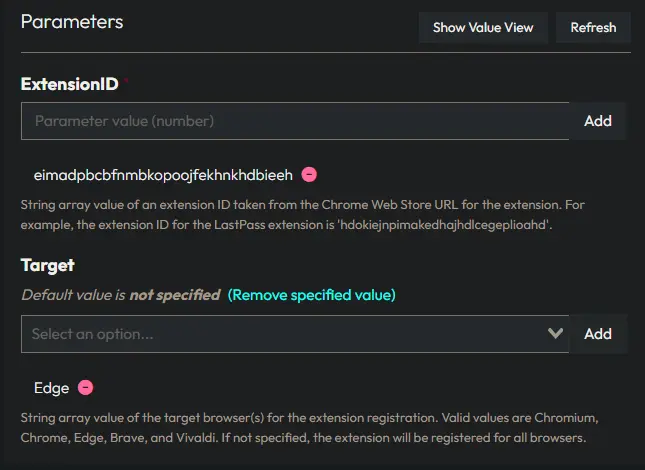
Task: Click the Parameters heading
Action: tap(72, 21)
